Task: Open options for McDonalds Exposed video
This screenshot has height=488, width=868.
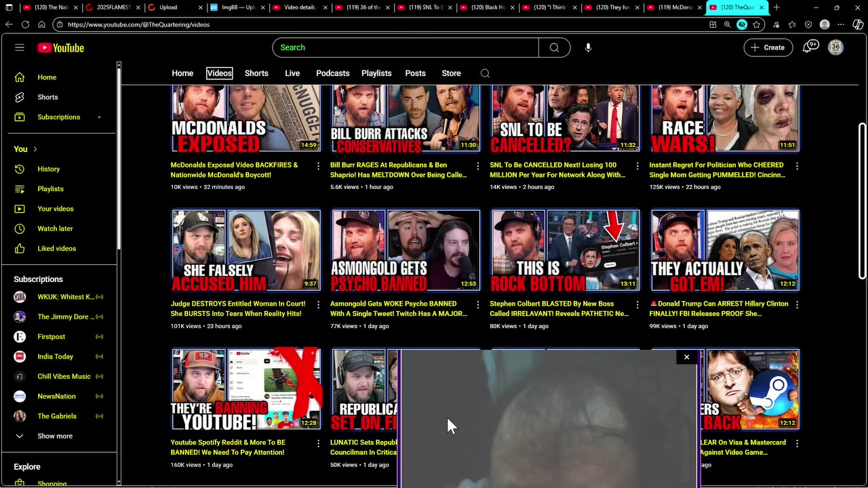Action: point(318,165)
